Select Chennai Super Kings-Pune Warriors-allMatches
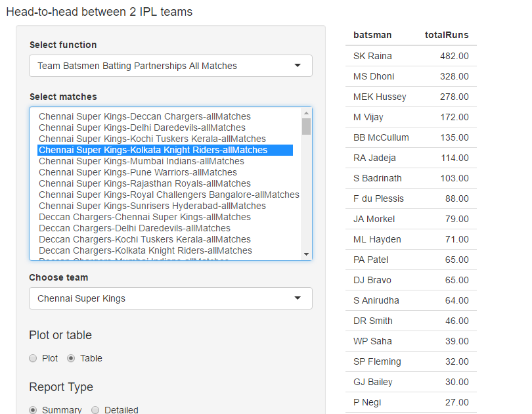The height and width of the screenshot is (414, 532). [x=138, y=172]
